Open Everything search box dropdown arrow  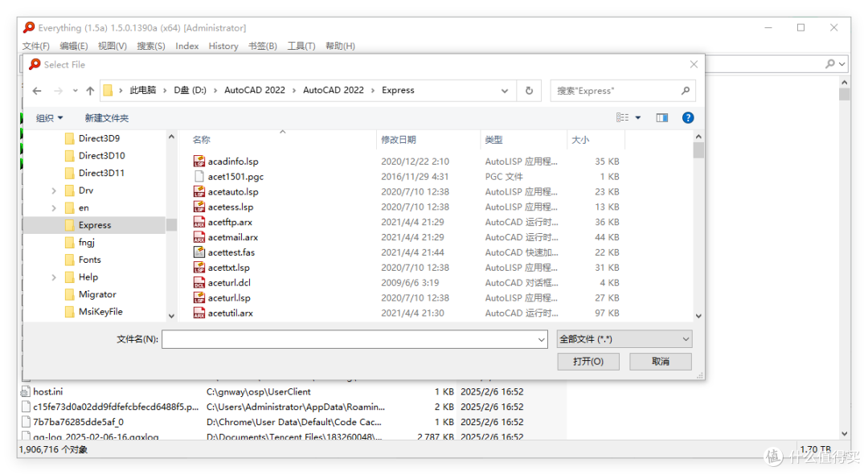coord(842,64)
